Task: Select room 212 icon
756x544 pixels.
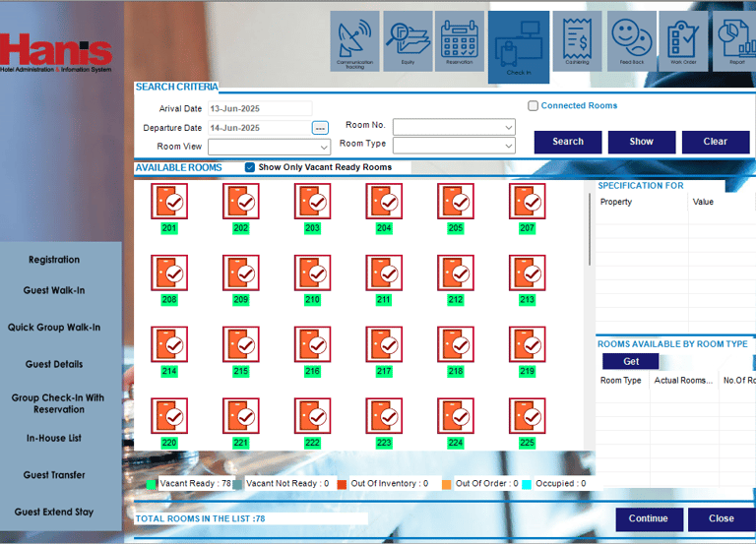Action: [x=456, y=272]
